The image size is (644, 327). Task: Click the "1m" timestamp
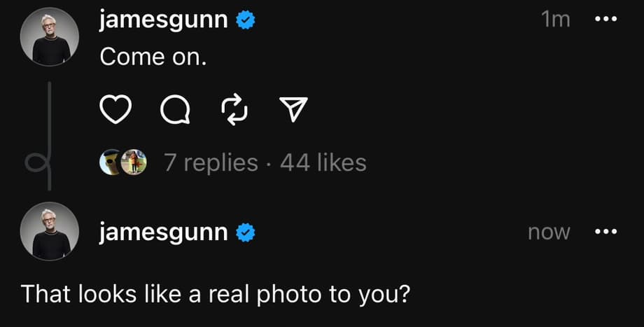[x=556, y=20]
